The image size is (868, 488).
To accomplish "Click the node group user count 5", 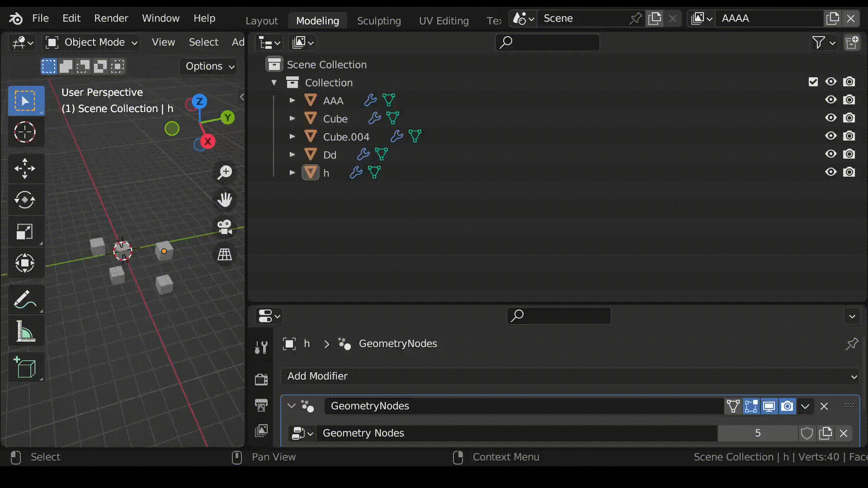I will (x=758, y=433).
